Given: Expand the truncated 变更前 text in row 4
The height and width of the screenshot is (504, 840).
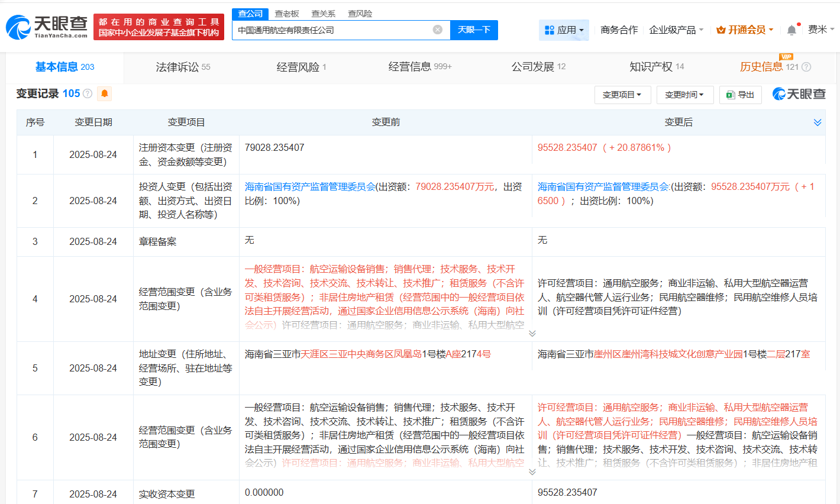Looking at the screenshot, I should (532, 333).
